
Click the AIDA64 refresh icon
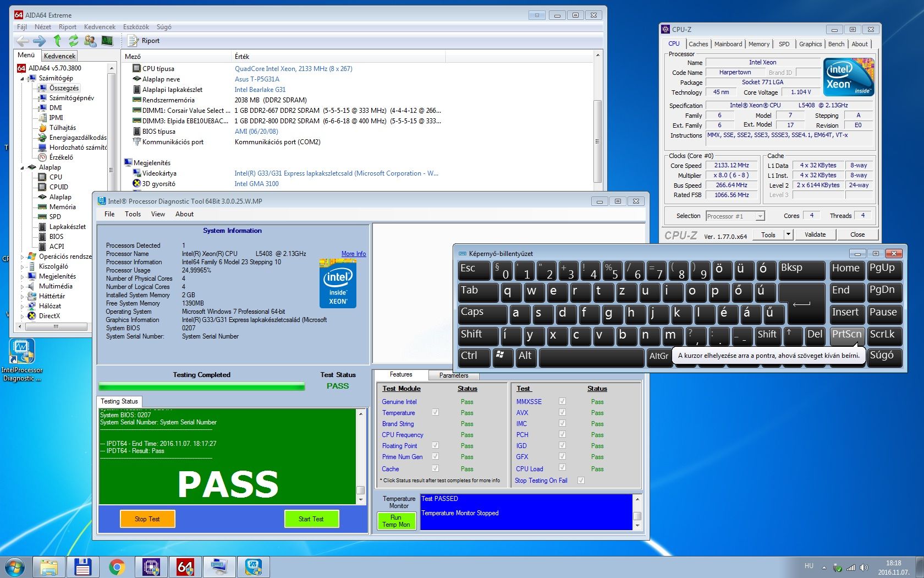click(73, 40)
